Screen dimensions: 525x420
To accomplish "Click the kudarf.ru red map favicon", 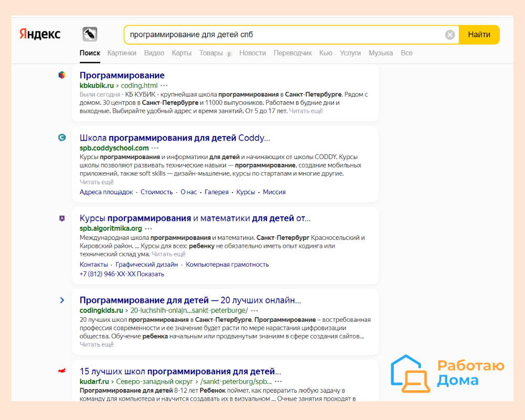I will 62,371.
